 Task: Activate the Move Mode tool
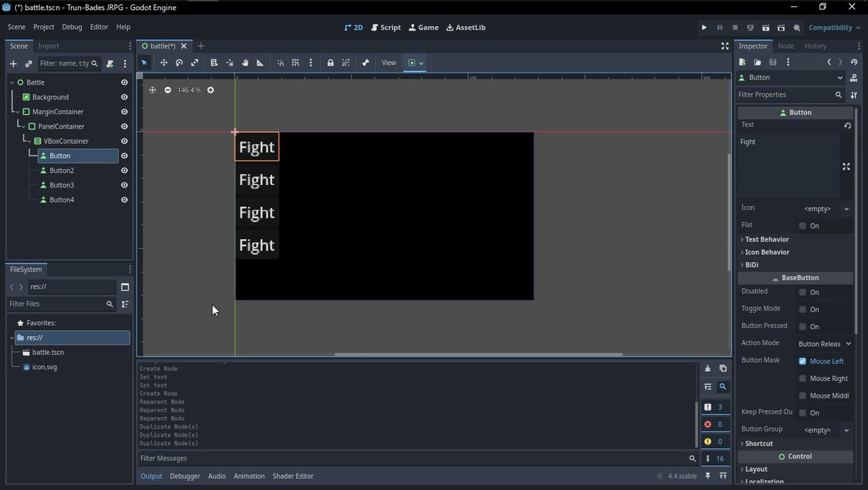click(x=163, y=63)
